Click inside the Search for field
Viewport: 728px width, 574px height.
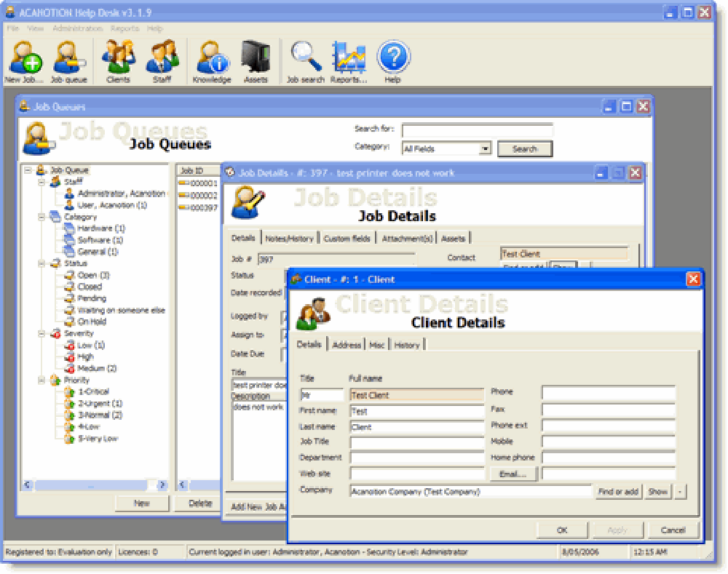[x=477, y=130]
